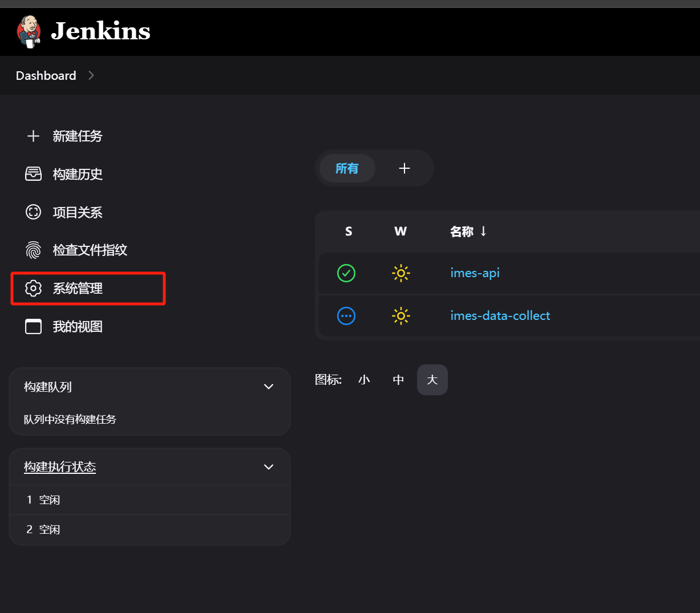This screenshot has width=700, height=613.
Task: Click the green success icon for imes-api
Action: point(346,273)
